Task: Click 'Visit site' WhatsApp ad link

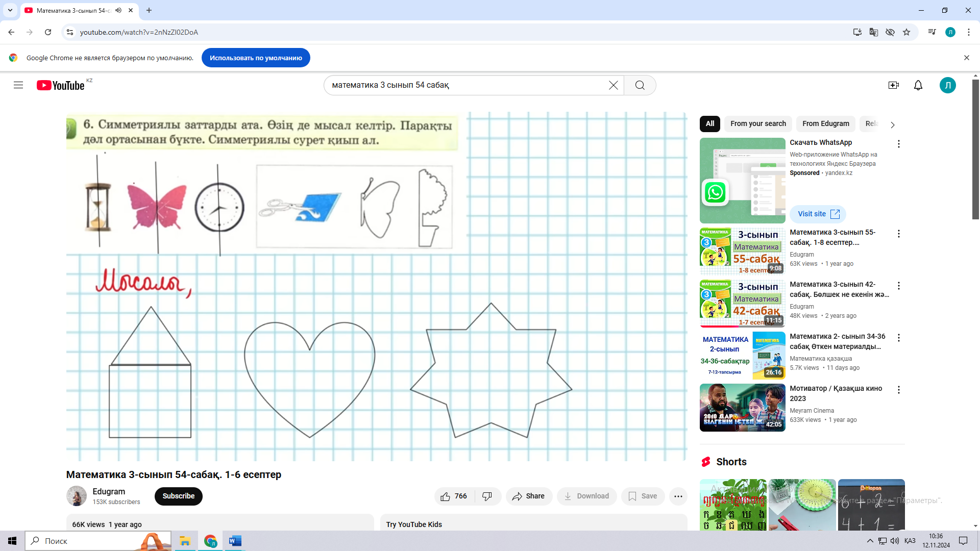Action: (x=818, y=214)
